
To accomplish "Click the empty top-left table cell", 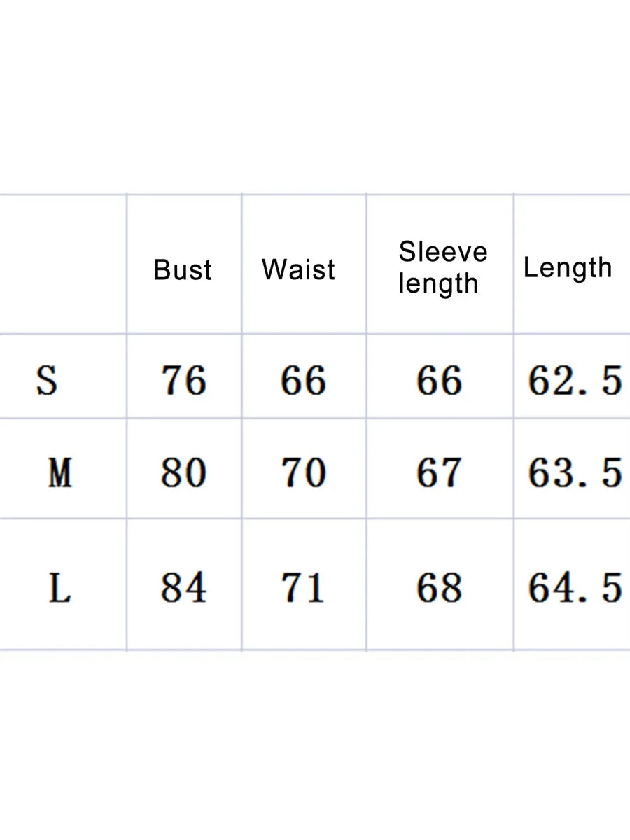I will point(63,265).
